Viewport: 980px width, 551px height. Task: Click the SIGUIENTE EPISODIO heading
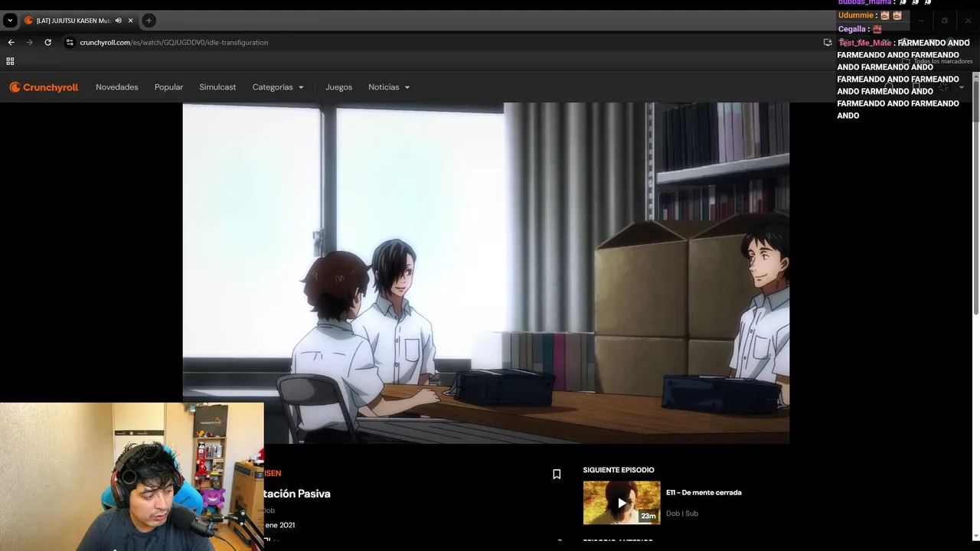(x=619, y=470)
